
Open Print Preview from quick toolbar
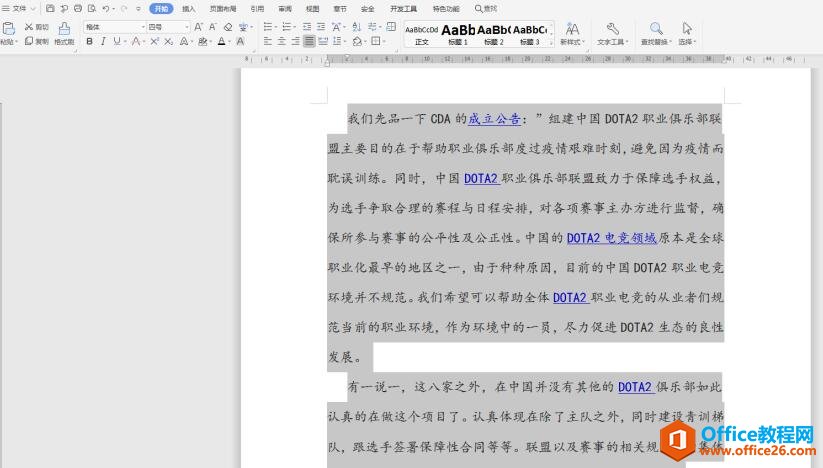[x=92, y=8]
